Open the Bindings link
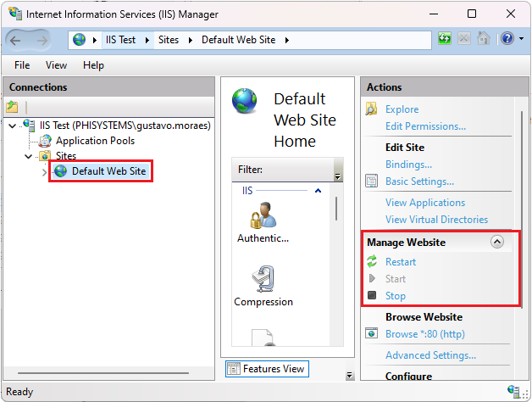The width and height of the screenshot is (532, 402). (x=408, y=165)
